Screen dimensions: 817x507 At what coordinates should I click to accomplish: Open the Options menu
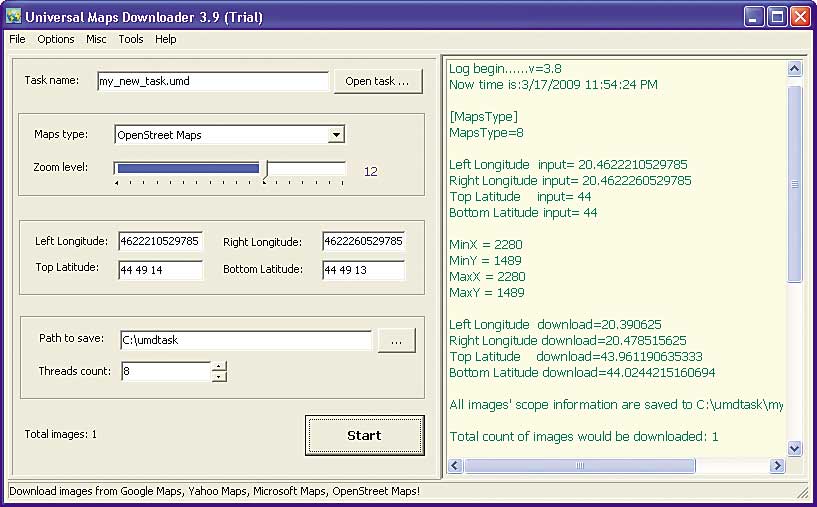(56, 39)
